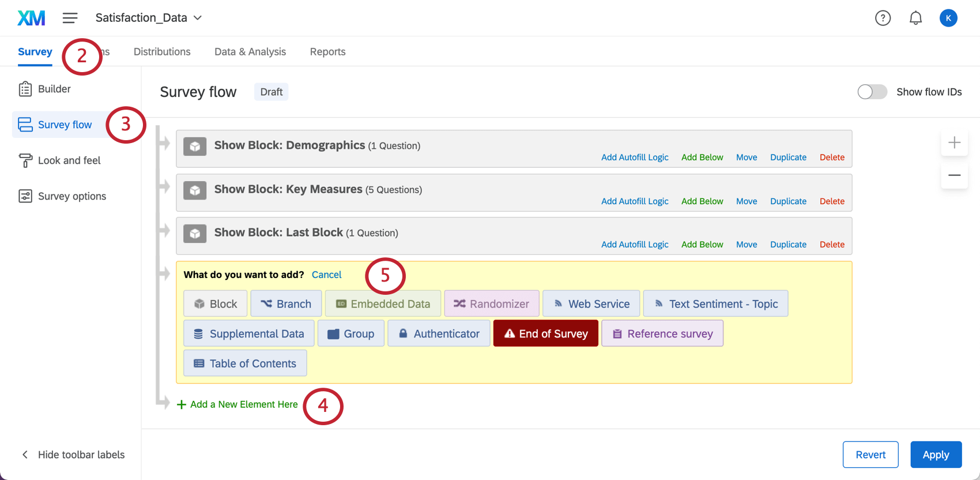Click the Demographics block cube icon

[195, 147]
